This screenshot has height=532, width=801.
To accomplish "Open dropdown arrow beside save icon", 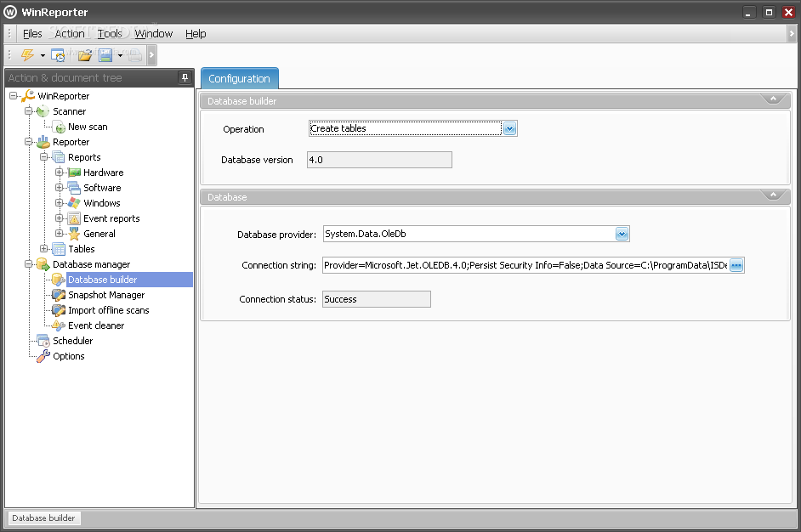I will [120, 55].
